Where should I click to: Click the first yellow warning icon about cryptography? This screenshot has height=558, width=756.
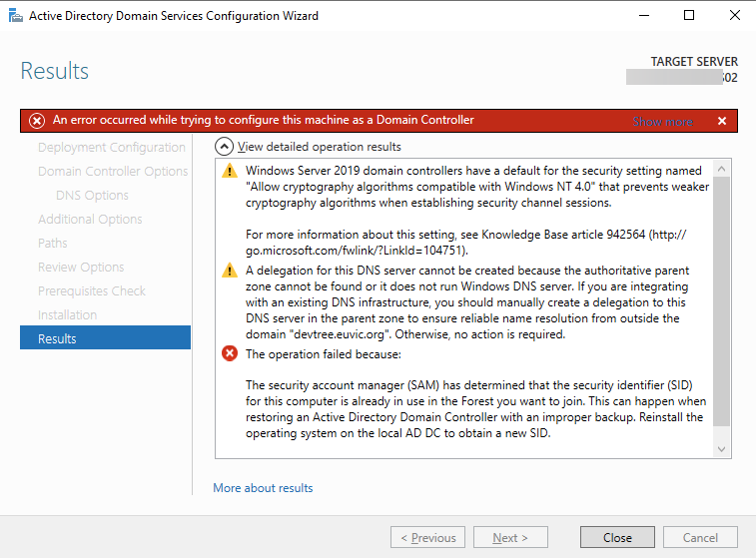point(230,172)
